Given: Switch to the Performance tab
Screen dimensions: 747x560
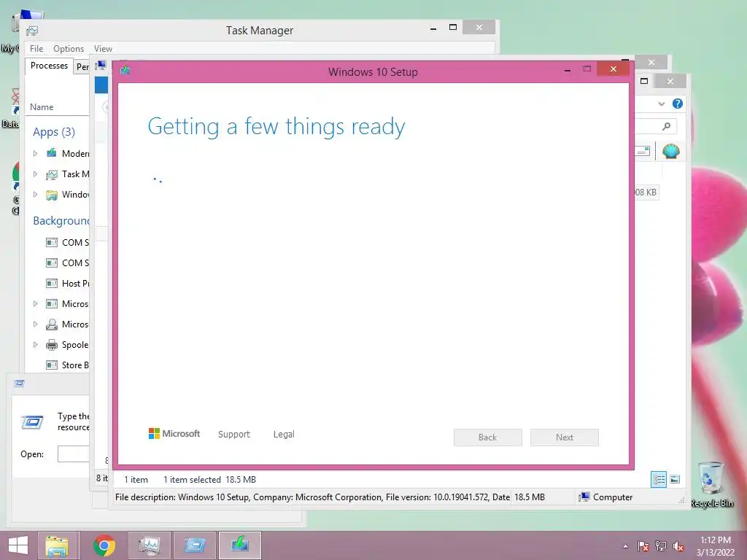Looking at the screenshot, I should click(82, 67).
